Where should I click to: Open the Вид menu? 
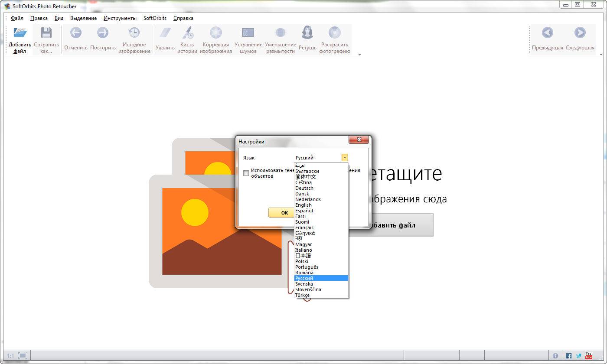59,18
